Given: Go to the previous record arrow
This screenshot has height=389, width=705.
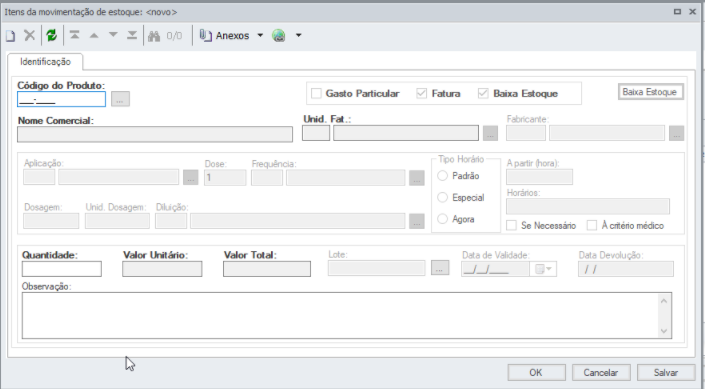Looking at the screenshot, I should (x=94, y=35).
